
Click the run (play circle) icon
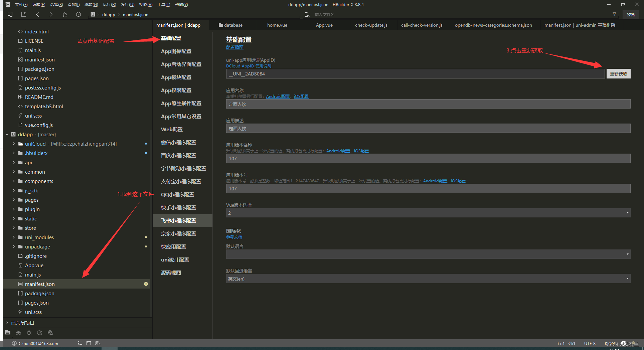click(x=78, y=14)
